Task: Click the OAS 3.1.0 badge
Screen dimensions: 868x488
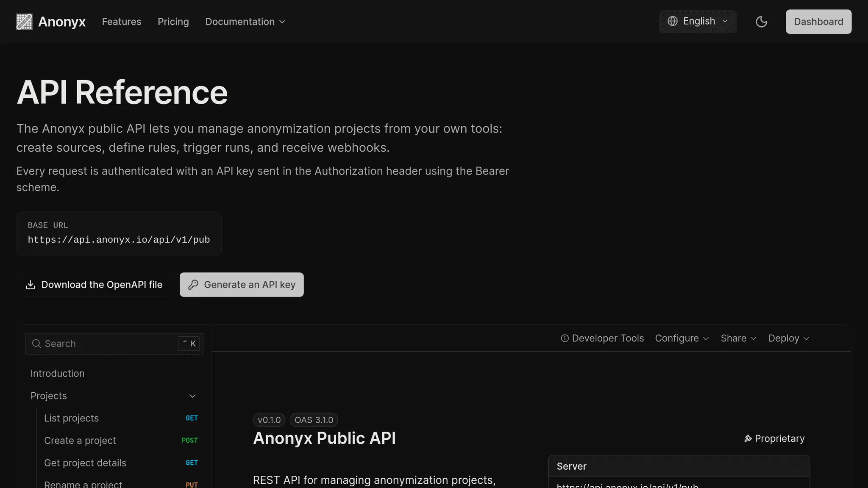Action: click(314, 420)
